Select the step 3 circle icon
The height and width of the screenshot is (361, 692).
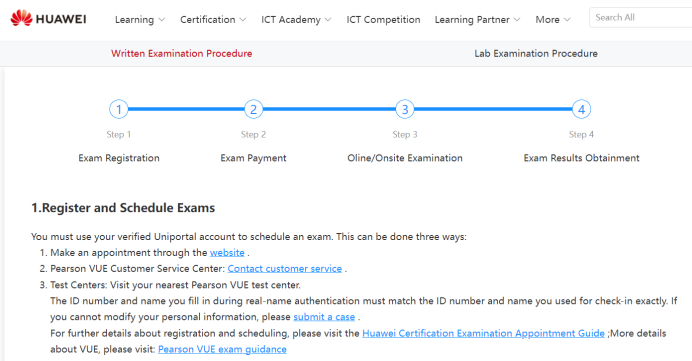coord(405,109)
